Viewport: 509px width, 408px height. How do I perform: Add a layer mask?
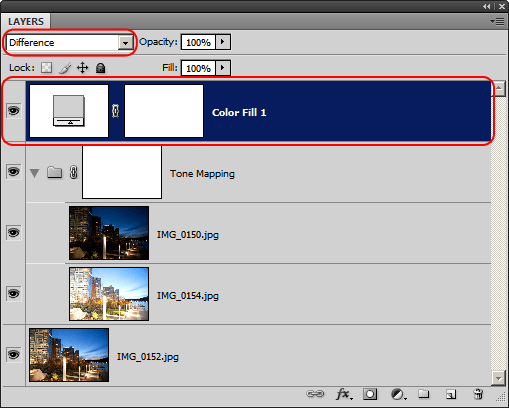pyautogui.click(x=370, y=394)
